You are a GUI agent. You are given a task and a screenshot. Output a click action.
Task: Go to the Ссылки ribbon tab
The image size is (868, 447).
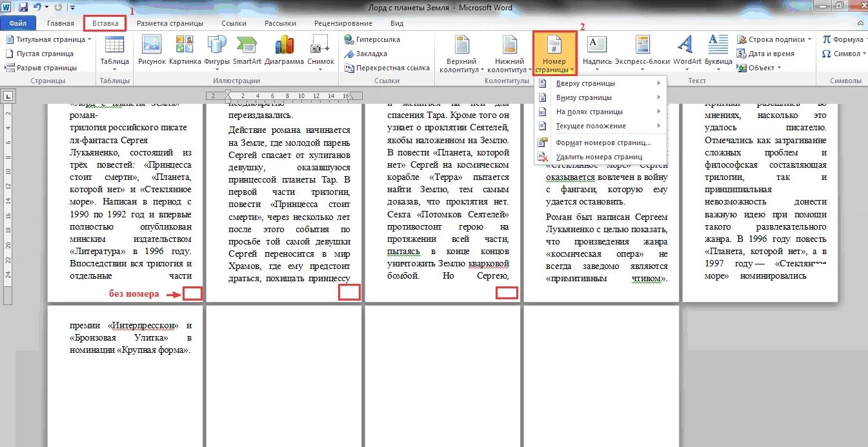coord(234,23)
